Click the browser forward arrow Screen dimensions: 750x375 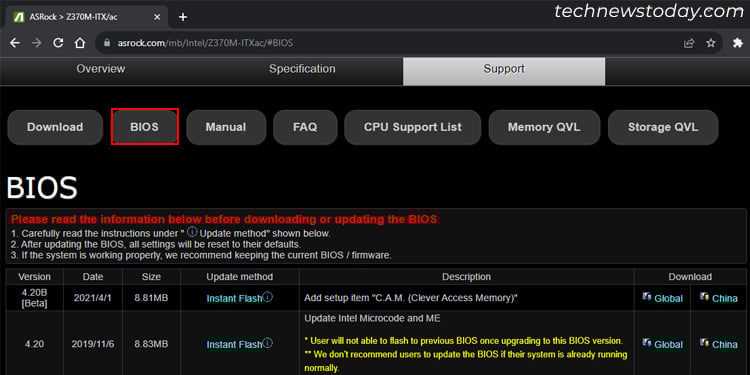[x=36, y=43]
